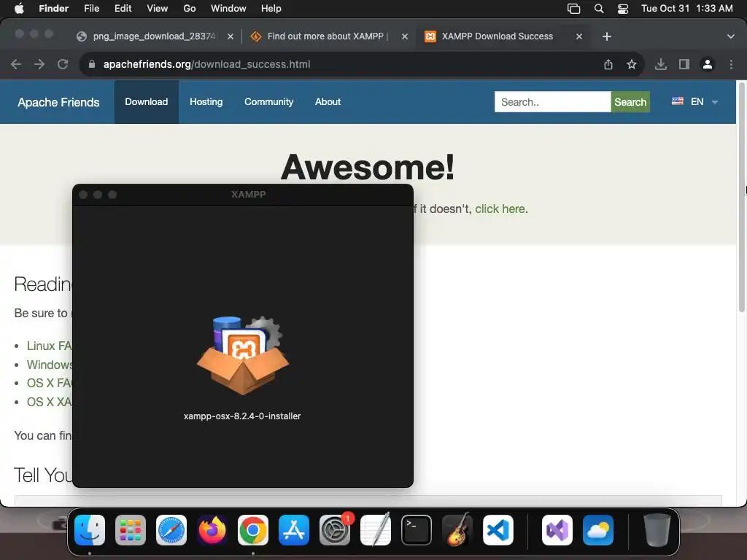Open Visual Studio Code from the dock
Viewport: 747px width, 560px height.
(x=498, y=530)
